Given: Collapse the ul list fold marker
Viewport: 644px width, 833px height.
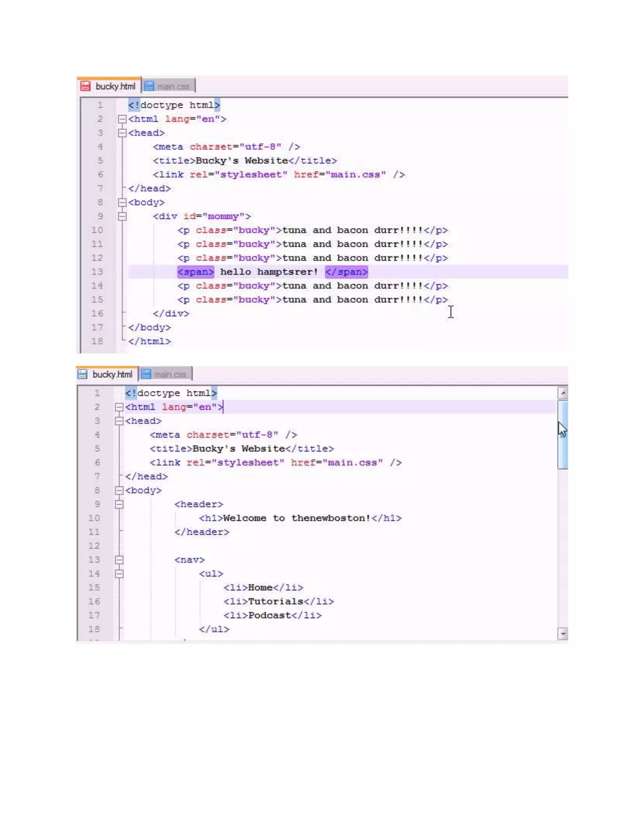Looking at the screenshot, I should pyautogui.click(x=119, y=574).
